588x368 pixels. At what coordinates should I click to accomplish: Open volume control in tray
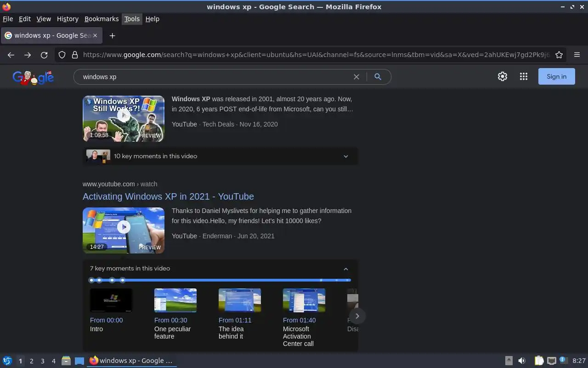[522, 361]
